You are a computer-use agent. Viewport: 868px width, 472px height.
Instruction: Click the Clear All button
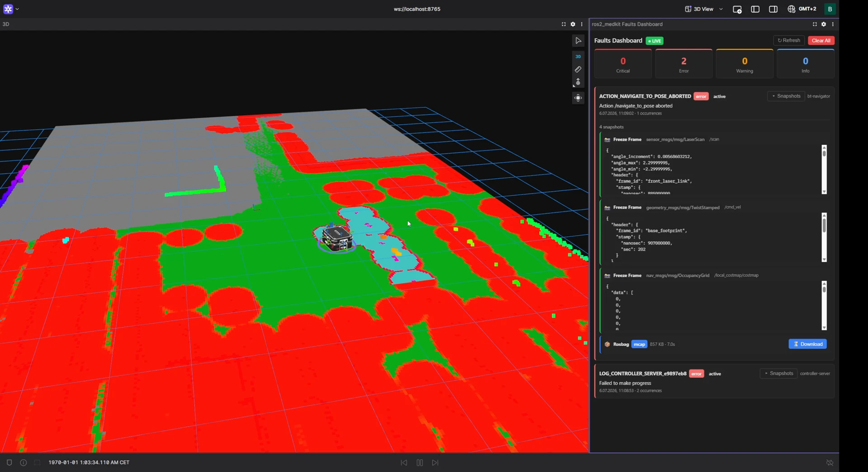(x=821, y=41)
